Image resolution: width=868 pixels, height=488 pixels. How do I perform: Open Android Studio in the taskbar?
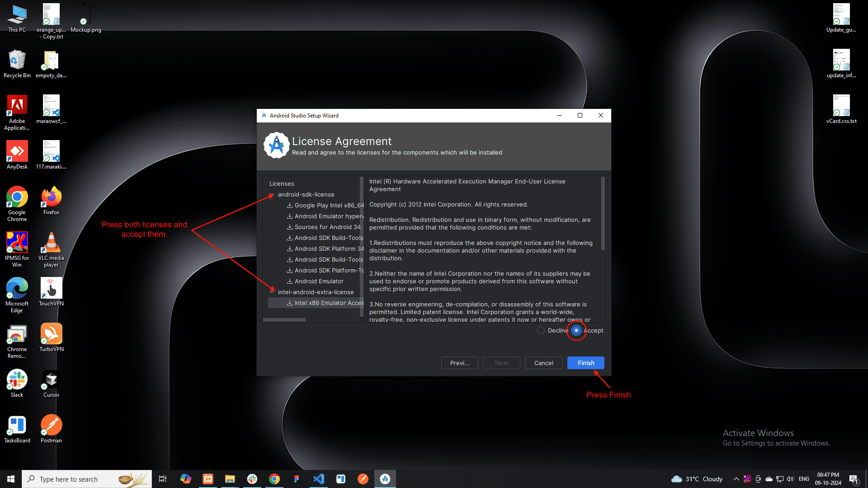[x=385, y=479]
